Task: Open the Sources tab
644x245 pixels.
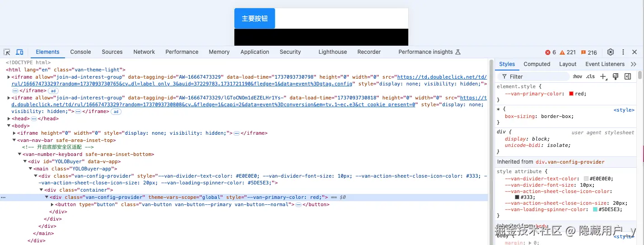Action: tap(112, 52)
